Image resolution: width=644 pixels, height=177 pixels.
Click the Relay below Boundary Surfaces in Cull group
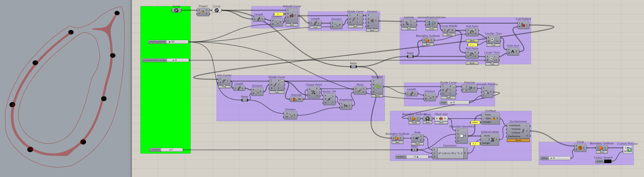point(410,57)
